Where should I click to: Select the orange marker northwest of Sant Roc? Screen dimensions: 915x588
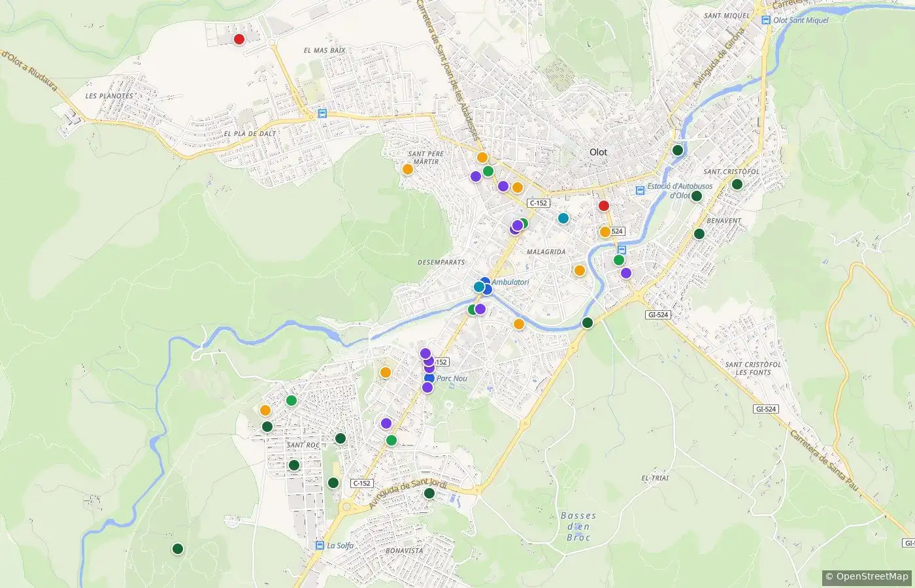click(265, 410)
